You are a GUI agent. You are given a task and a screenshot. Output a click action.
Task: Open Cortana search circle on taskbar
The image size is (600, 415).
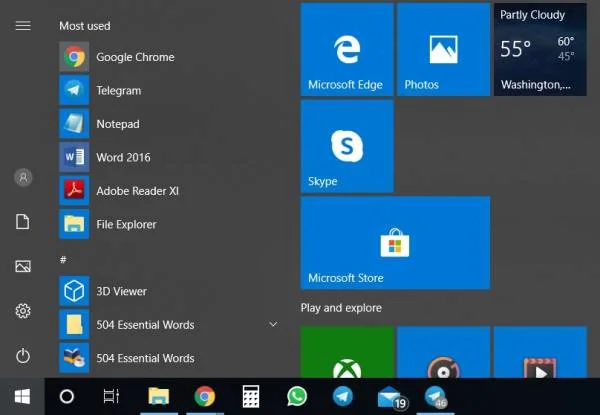click(67, 396)
